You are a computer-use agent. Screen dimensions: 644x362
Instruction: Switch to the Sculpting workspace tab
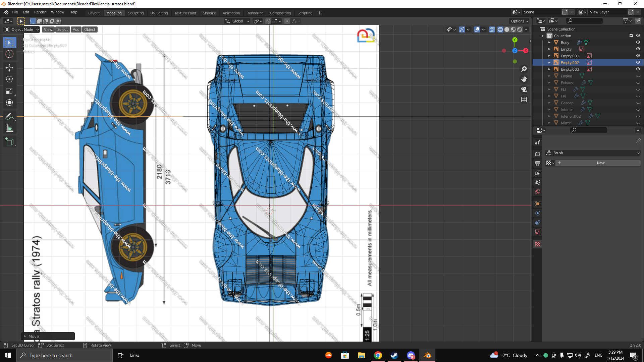click(136, 13)
